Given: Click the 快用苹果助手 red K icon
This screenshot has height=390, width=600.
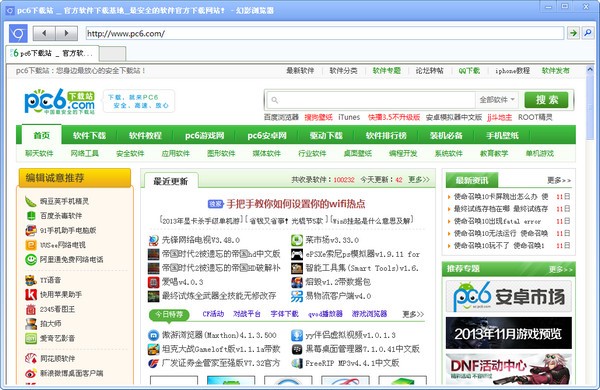Looking at the screenshot, I should point(31,295).
